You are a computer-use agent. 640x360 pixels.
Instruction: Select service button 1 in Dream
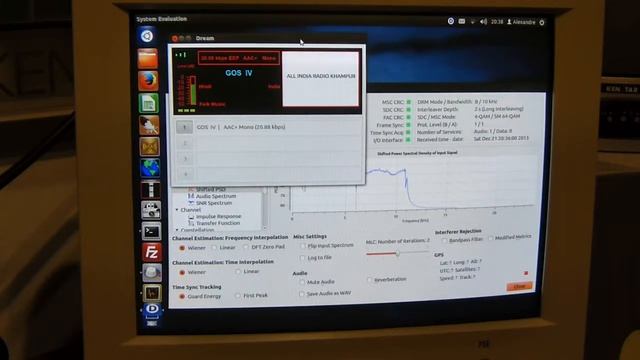coord(184,127)
